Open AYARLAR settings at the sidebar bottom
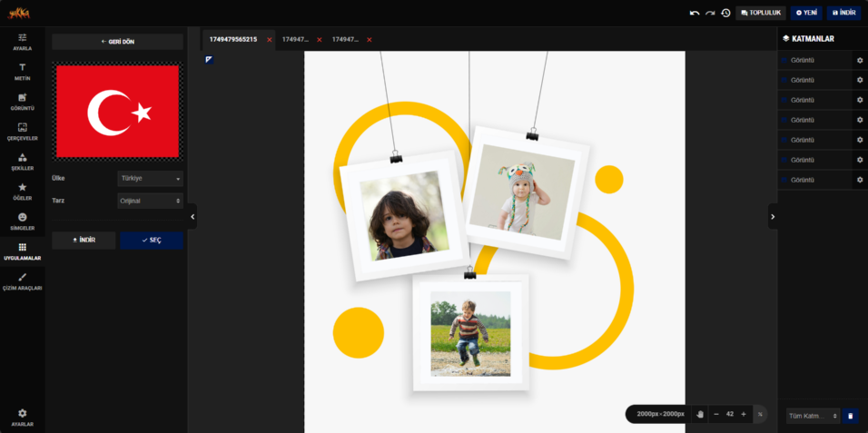The height and width of the screenshot is (433, 868). coord(22,418)
